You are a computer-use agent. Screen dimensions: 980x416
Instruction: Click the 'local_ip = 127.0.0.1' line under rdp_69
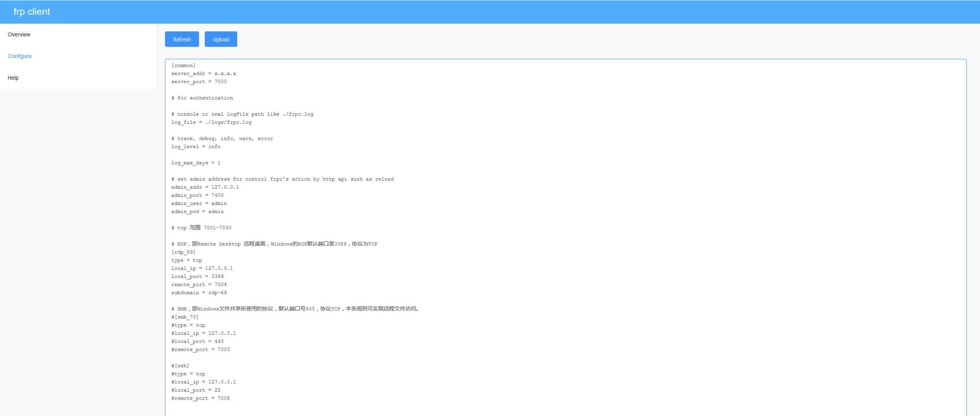[202, 268]
